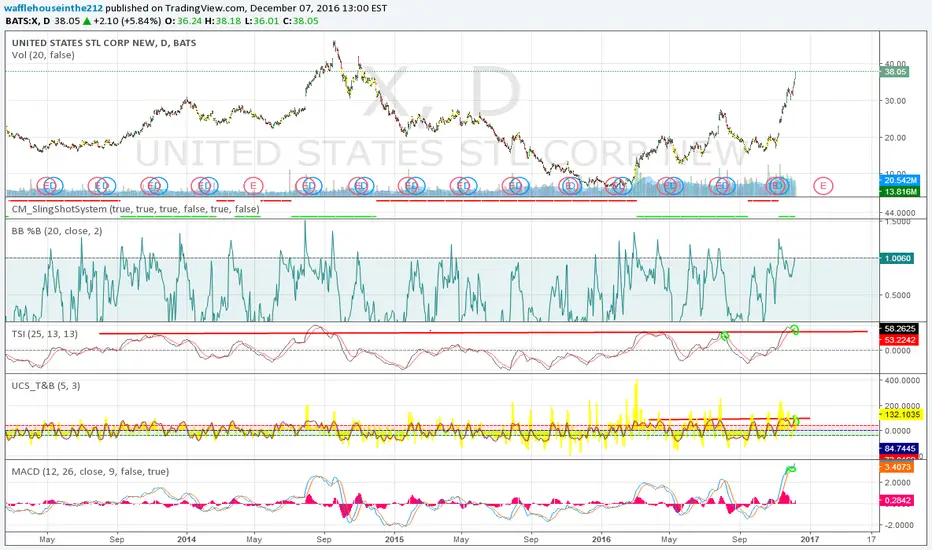Click the 2016 label on time axis
Screen dimensions: 932x550
click(602, 539)
